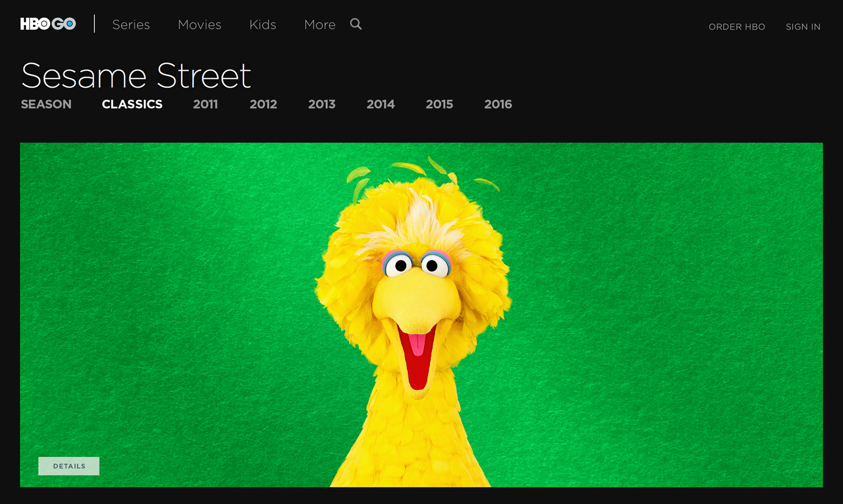This screenshot has width=843, height=504.
Task: Click the Sesame Street title
Action: [135, 75]
